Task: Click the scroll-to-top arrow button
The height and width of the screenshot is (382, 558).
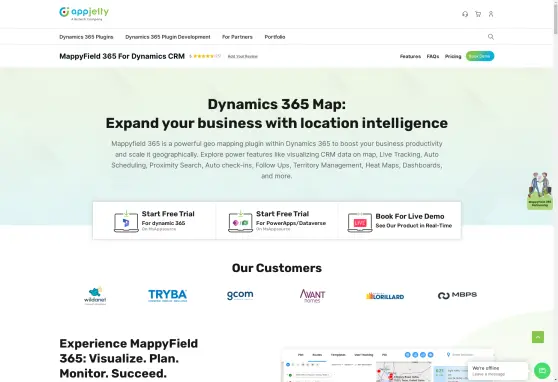Action: click(538, 337)
